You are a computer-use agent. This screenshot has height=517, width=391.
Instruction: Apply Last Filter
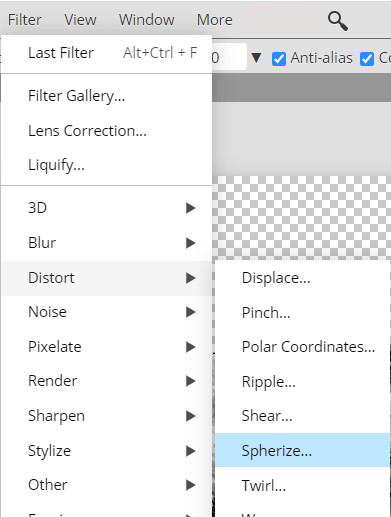pyautogui.click(x=107, y=53)
